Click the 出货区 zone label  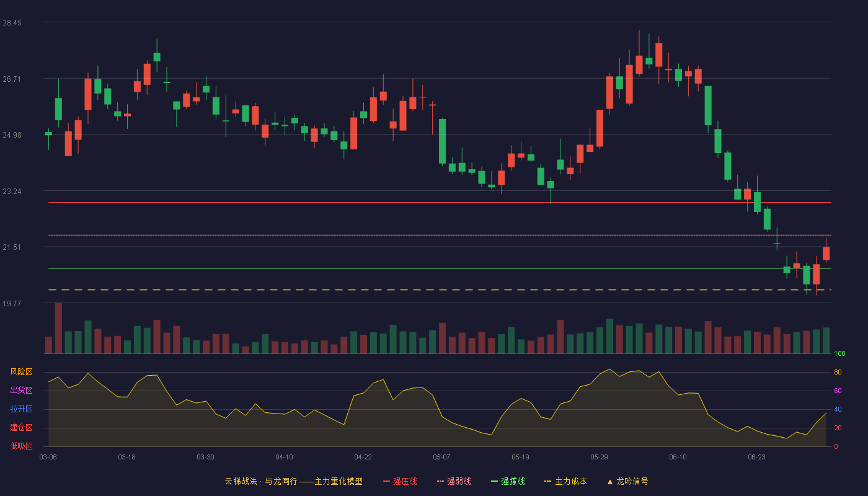coord(21,391)
